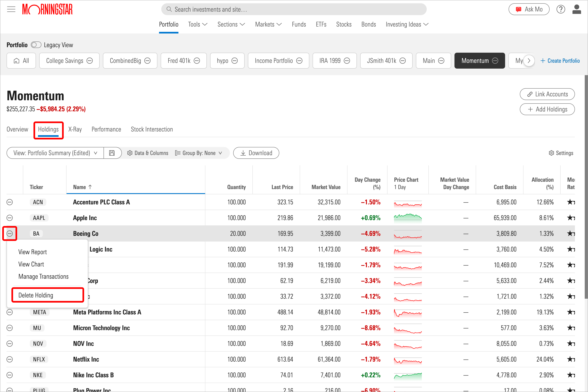Open row actions for Apple AAPL
This screenshot has width=588, height=392.
[x=10, y=218]
